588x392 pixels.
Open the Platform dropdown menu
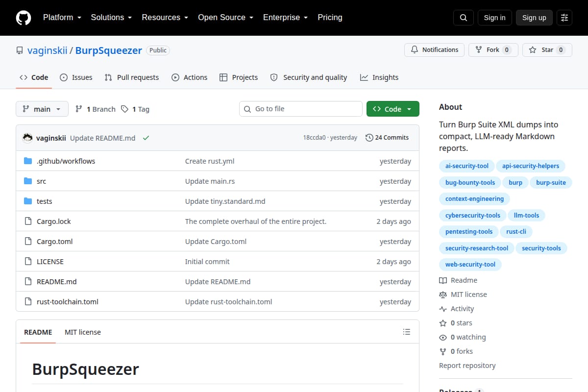click(62, 17)
